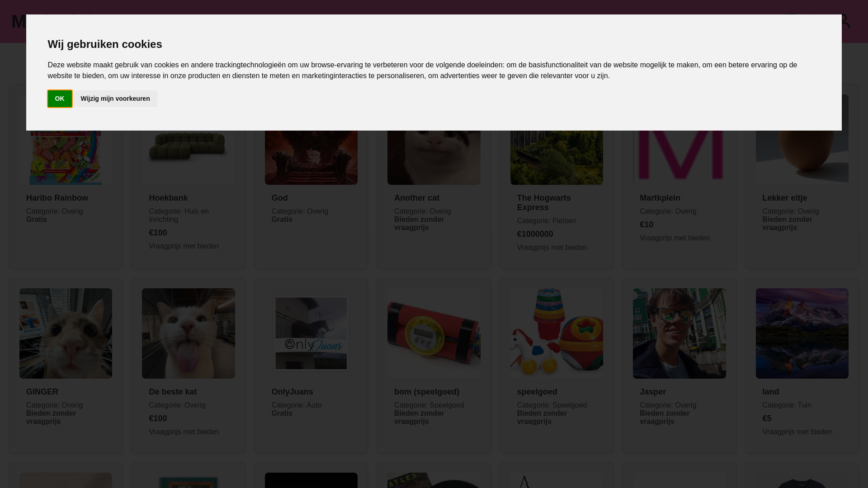The width and height of the screenshot is (868, 488).
Task: Open the 'Another cat' listing title
Action: pyautogui.click(x=416, y=198)
